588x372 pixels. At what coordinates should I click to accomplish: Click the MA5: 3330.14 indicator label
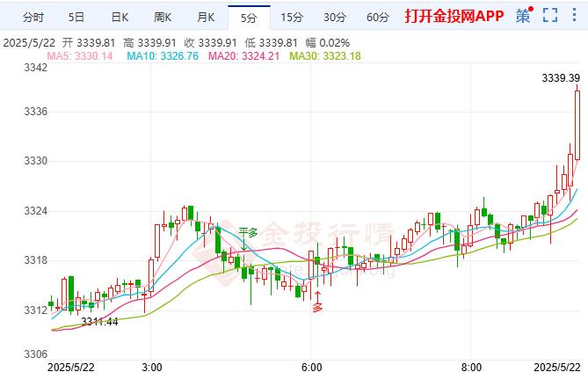[x=79, y=56]
